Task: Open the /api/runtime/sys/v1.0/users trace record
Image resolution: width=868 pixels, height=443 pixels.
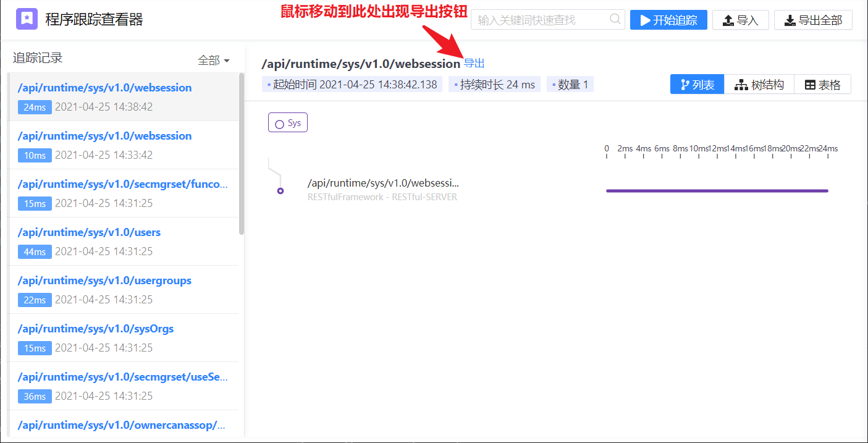Action: click(x=123, y=242)
